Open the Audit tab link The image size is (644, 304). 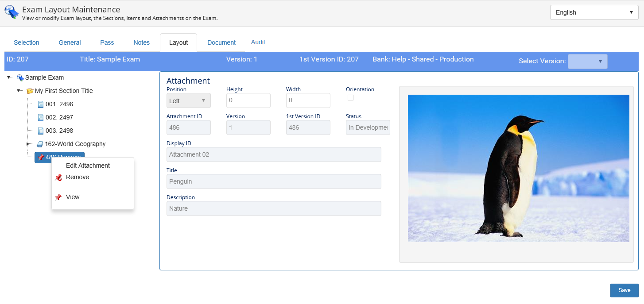[x=258, y=42]
